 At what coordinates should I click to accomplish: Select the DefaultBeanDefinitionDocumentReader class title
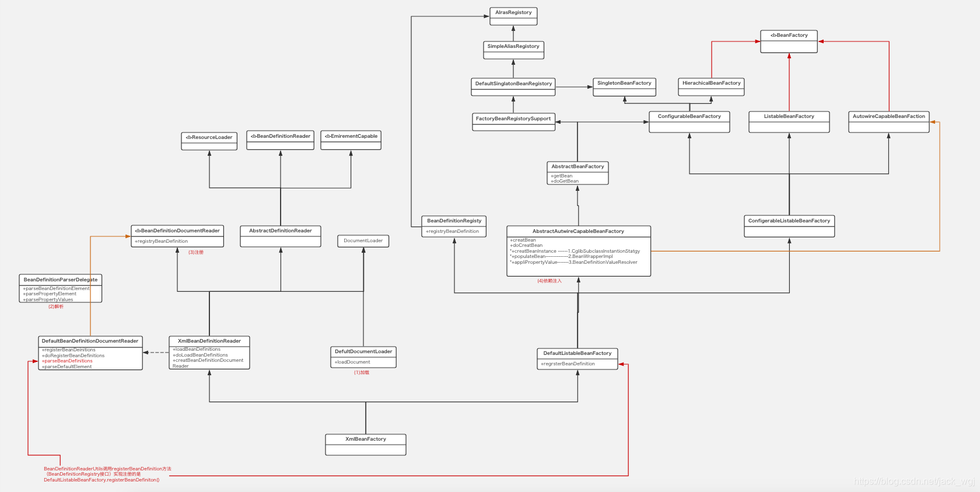(90, 341)
